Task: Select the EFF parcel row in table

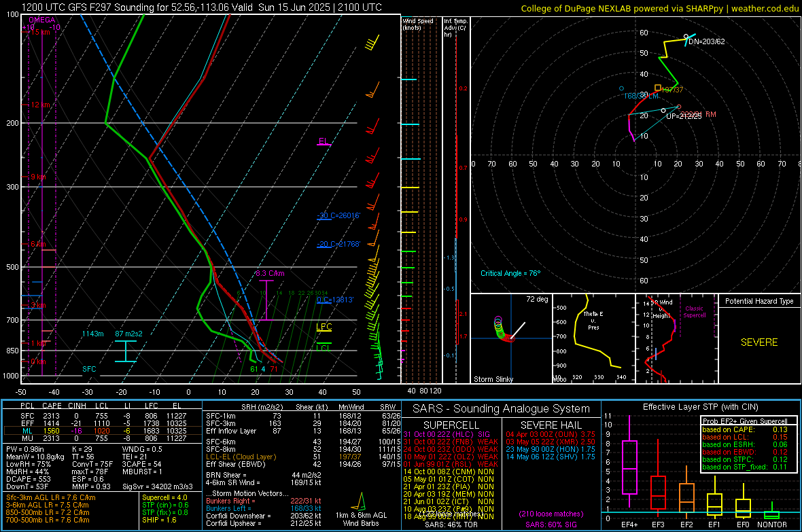Action: 103,423
